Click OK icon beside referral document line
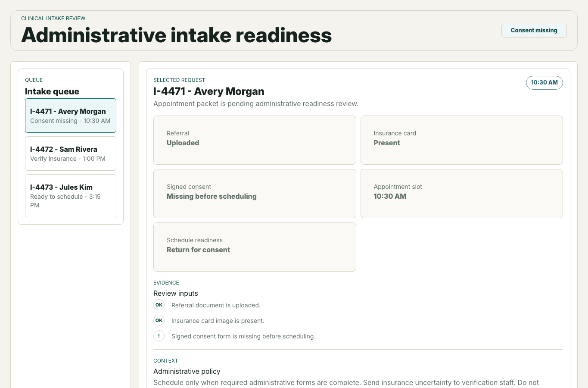Viewport: 588px width, 388px height. [159, 305]
